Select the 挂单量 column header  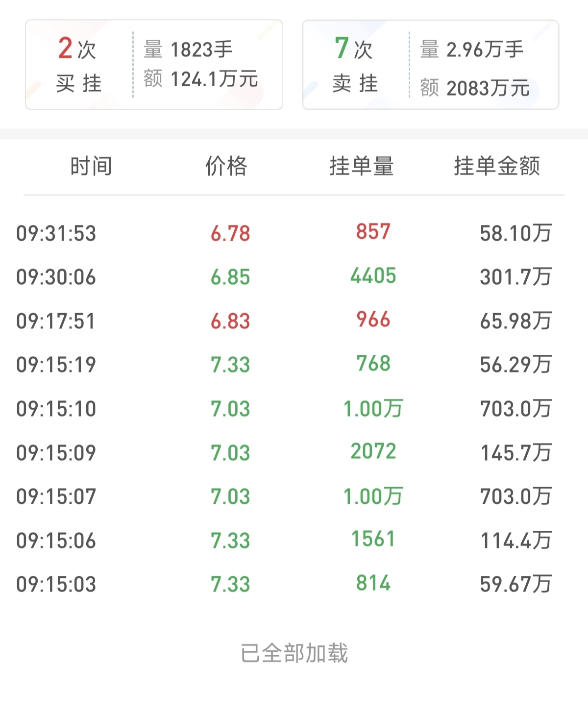(362, 166)
